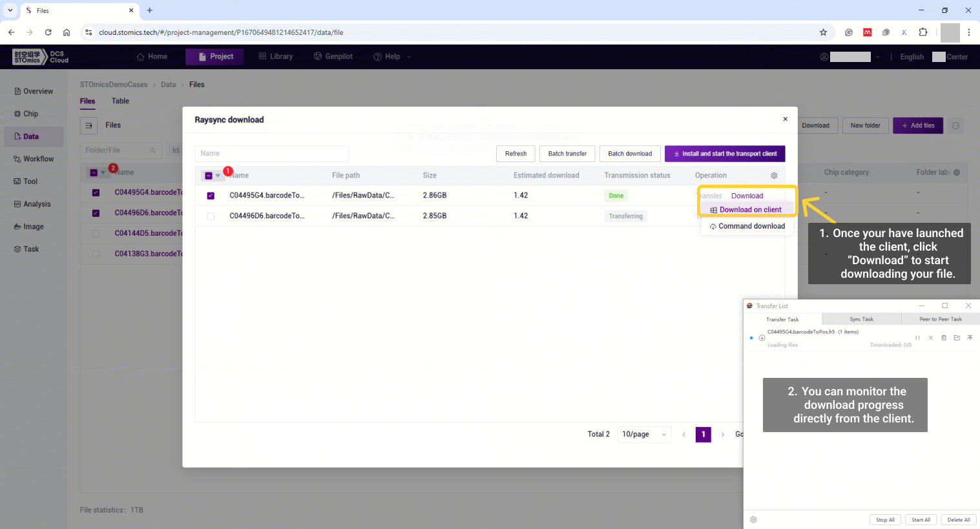Screen dimensions: 980x529
Task: Select page 1 in pagination
Action: tap(703, 435)
